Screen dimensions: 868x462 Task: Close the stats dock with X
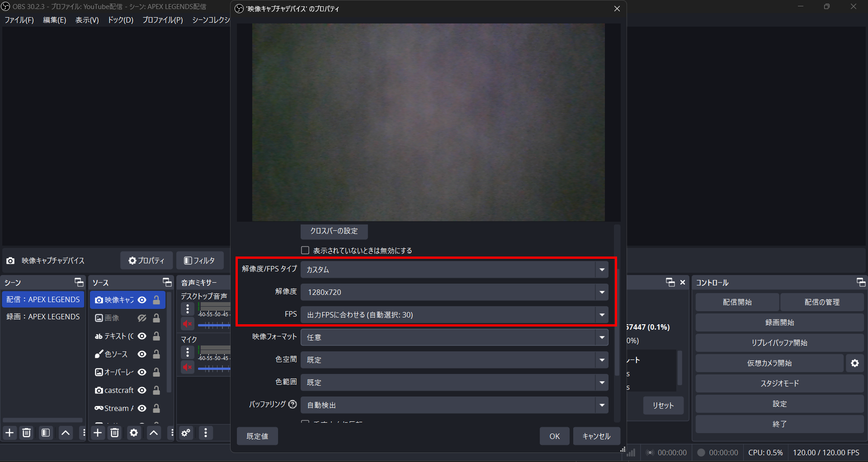coord(683,282)
